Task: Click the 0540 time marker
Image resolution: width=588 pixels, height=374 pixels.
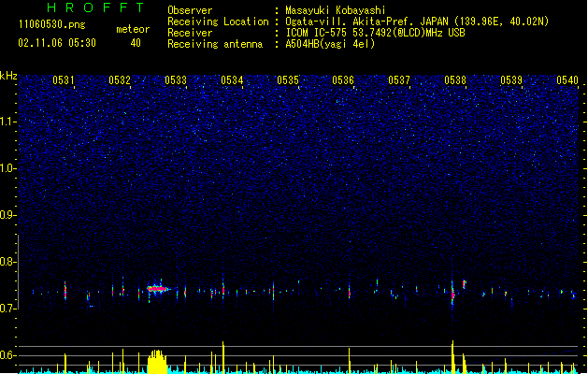Action: 567,80
